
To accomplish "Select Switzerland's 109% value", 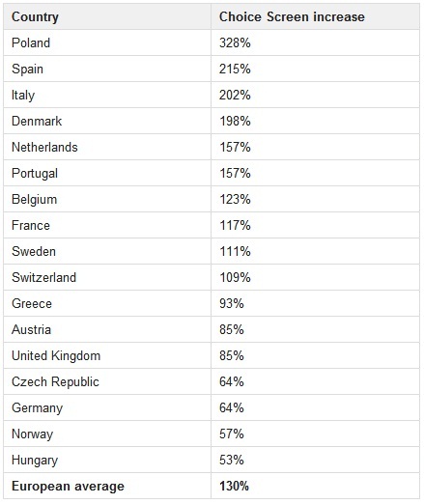I will [235, 277].
